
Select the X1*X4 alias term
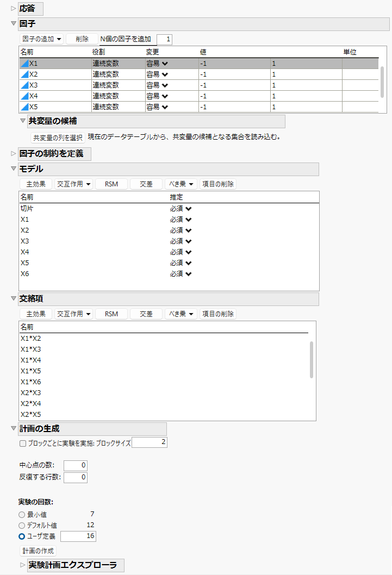pyautogui.click(x=31, y=360)
